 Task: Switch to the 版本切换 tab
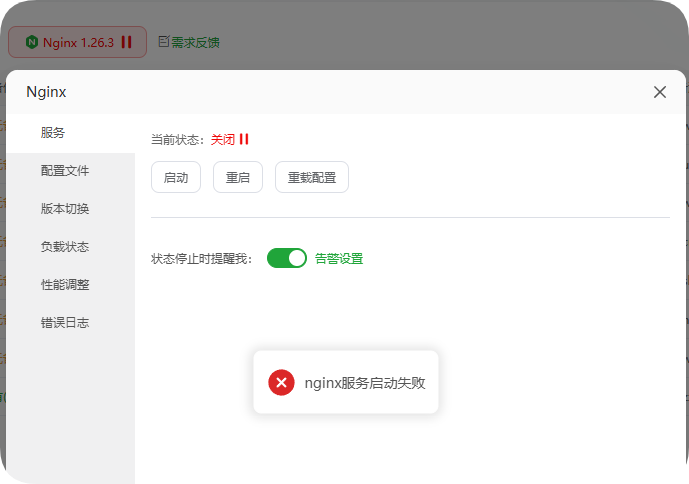(x=71, y=209)
